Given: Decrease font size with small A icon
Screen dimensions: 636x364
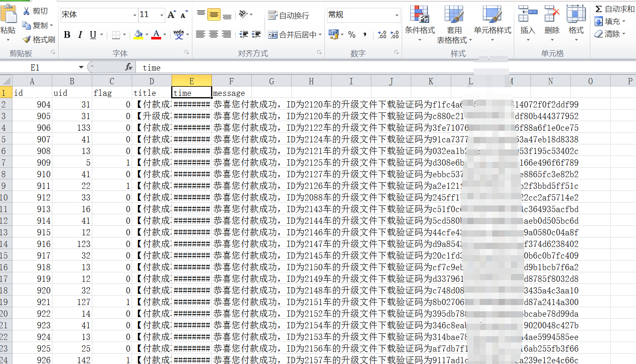Looking at the screenshot, I should [x=184, y=15].
